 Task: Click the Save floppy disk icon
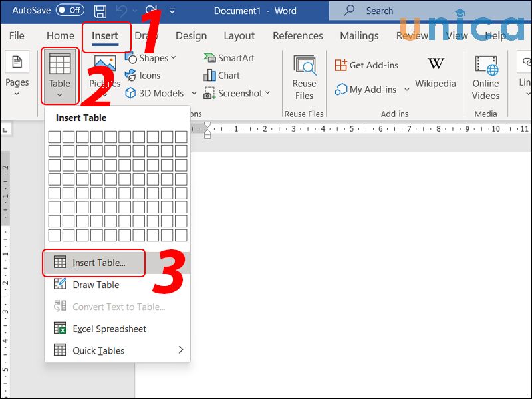100,11
